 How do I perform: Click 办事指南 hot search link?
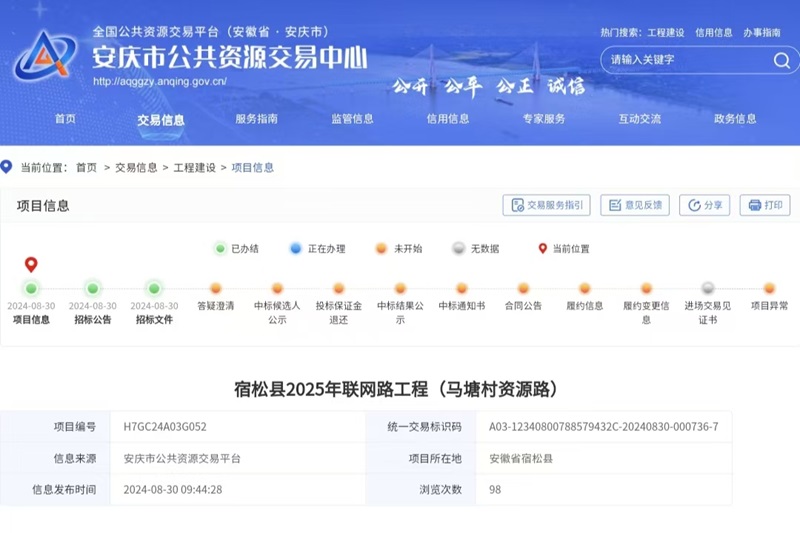click(761, 33)
